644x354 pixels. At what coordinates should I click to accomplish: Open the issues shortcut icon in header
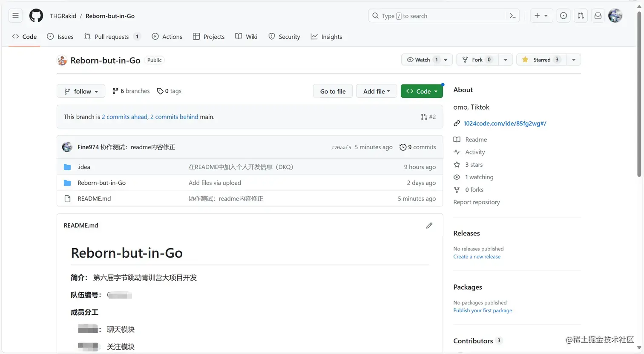(563, 16)
